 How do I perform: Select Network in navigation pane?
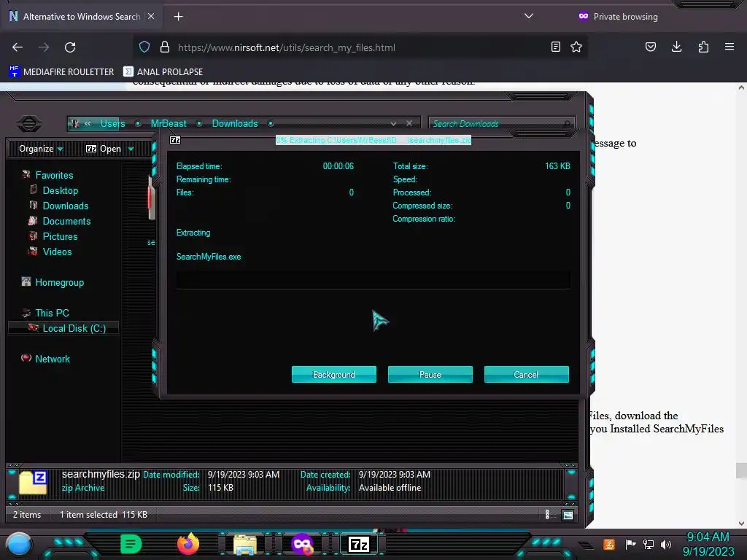click(53, 359)
